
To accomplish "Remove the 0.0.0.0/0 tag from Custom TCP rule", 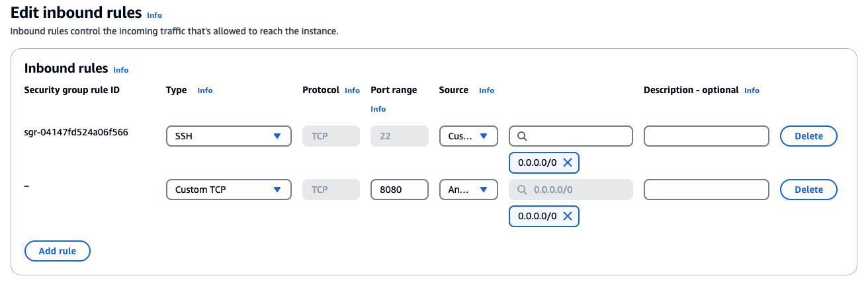I will [x=567, y=216].
